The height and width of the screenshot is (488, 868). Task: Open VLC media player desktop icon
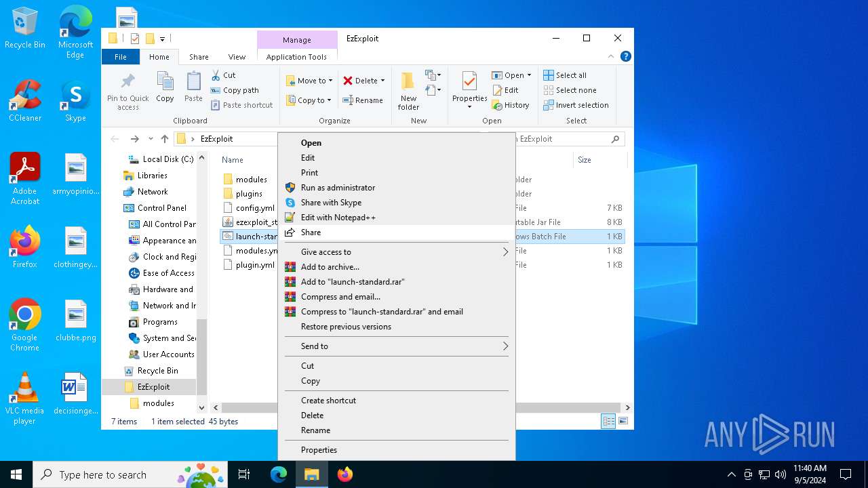pyautogui.click(x=25, y=399)
